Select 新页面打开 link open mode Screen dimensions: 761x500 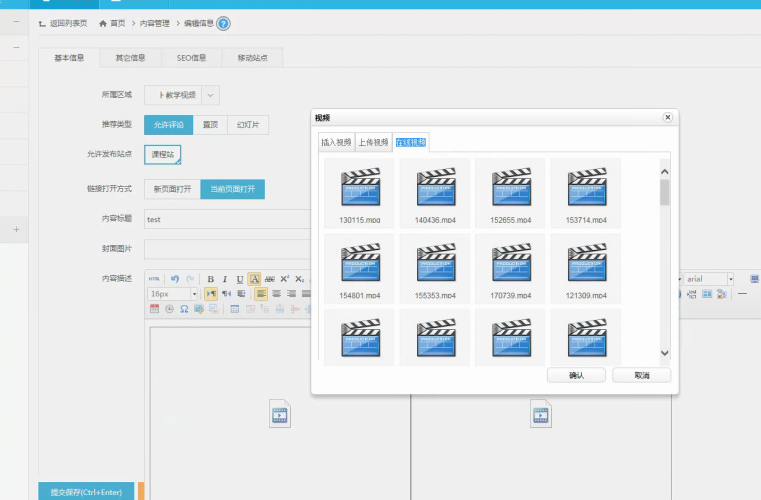point(171,189)
